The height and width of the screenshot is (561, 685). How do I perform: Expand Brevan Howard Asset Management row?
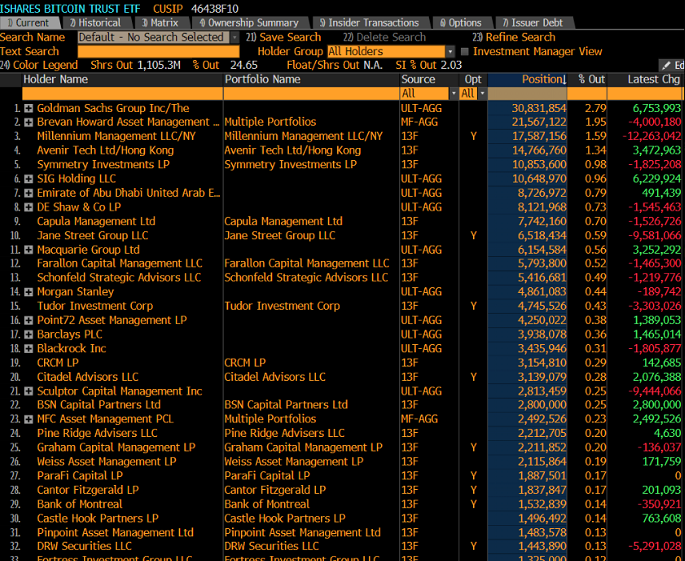pos(28,122)
